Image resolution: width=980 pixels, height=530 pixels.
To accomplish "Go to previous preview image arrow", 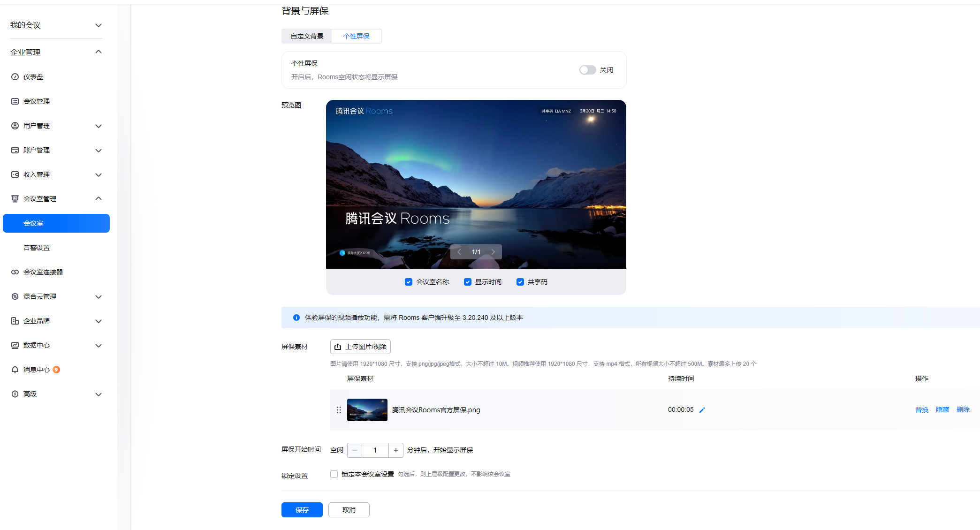I will [x=459, y=252].
